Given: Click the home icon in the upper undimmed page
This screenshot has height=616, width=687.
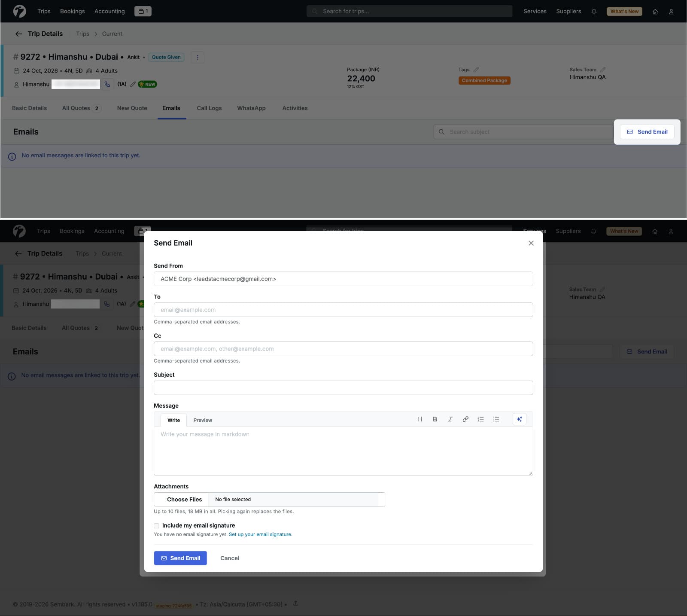Looking at the screenshot, I should 655,12.
